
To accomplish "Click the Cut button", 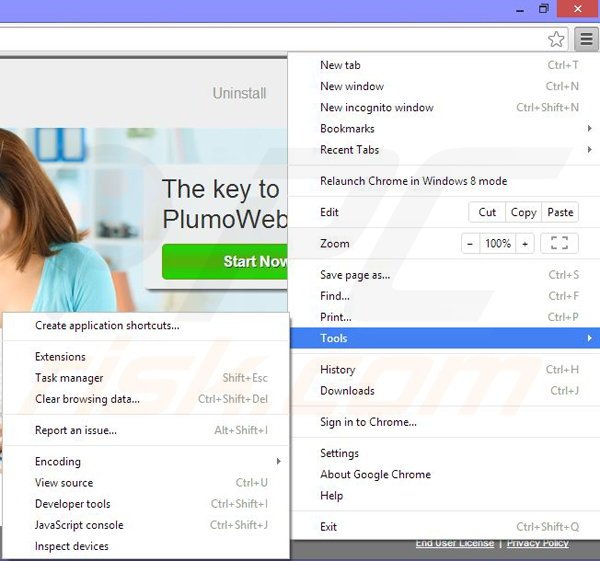I will (487, 212).
